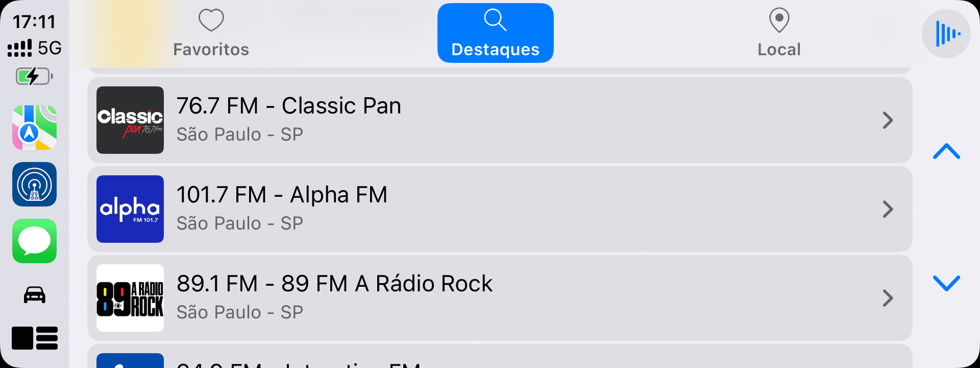This screenshot has width=980, height=368.
Task: Switch to the dashboard split view icon
Action: 34,338
